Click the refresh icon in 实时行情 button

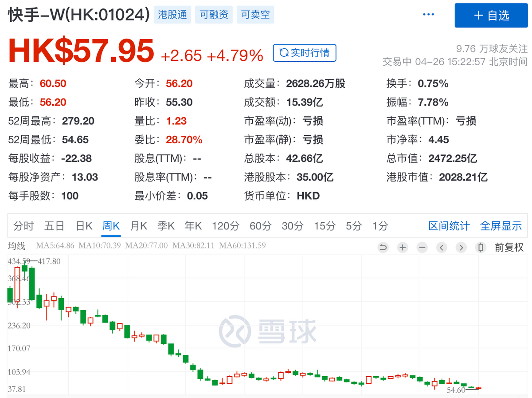(283, 53)
